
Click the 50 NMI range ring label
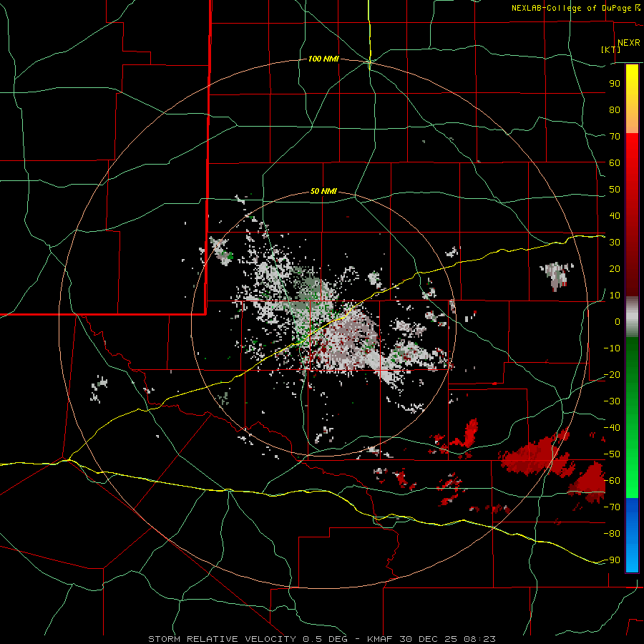tap(323, 191)
